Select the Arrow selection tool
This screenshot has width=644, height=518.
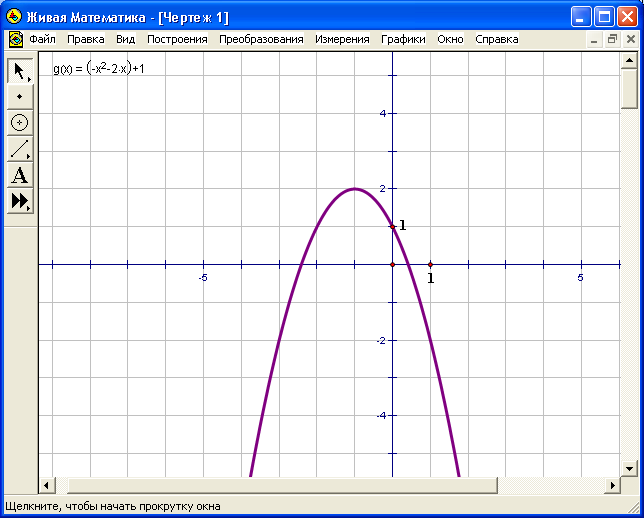pos(20,71)
